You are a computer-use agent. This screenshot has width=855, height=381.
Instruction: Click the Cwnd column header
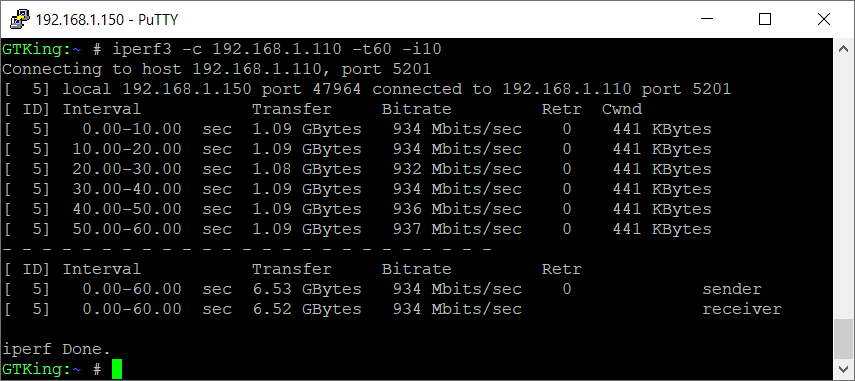click(622, 109)
